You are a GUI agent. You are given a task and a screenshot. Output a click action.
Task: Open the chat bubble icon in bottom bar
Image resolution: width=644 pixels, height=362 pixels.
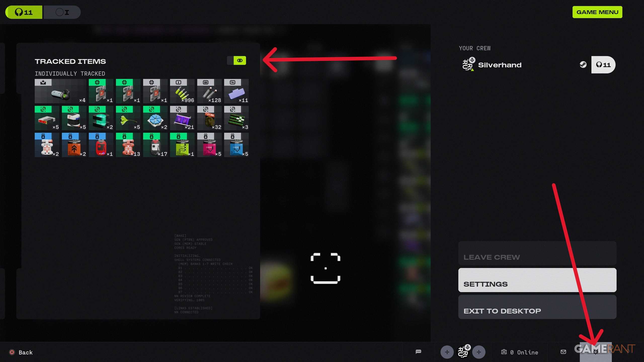click(418, 352)
